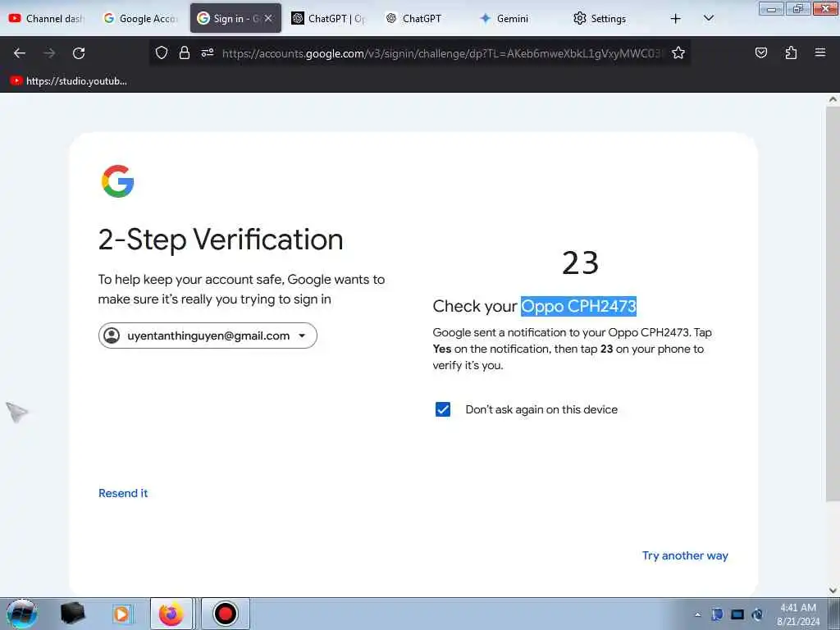
Task: Click the verification number 23
Action: point(580,262)
